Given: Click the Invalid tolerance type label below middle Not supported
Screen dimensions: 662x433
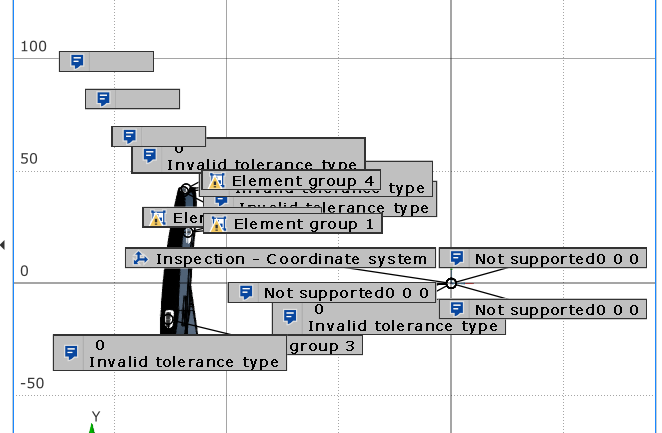Looking at the screenshot, I should click(400, 325).
